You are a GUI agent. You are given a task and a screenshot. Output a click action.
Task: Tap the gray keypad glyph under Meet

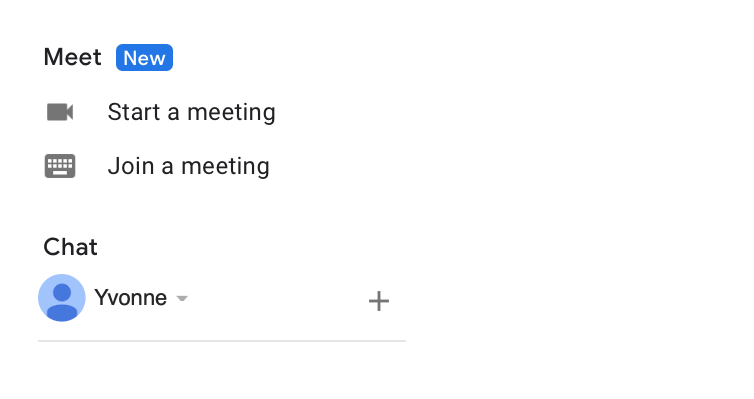[x=60, y=166]
